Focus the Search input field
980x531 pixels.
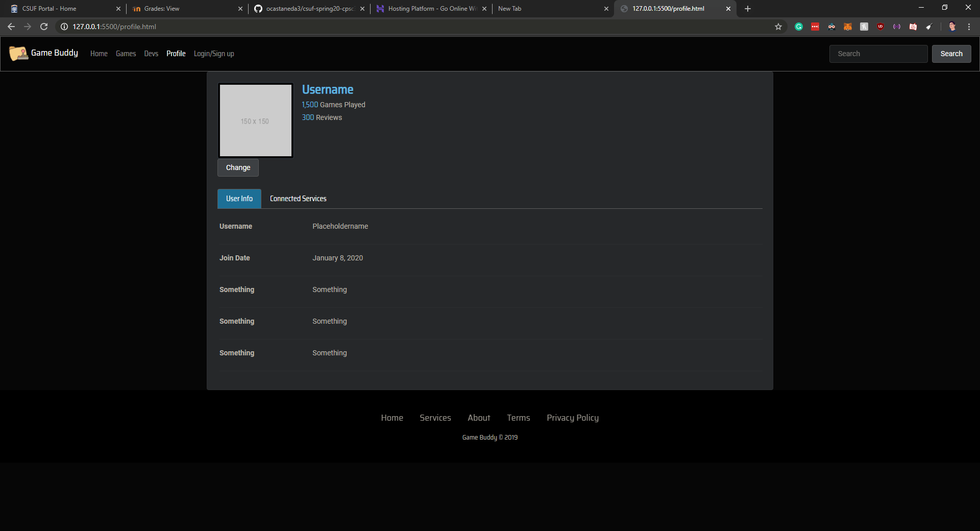click(878, 54)
